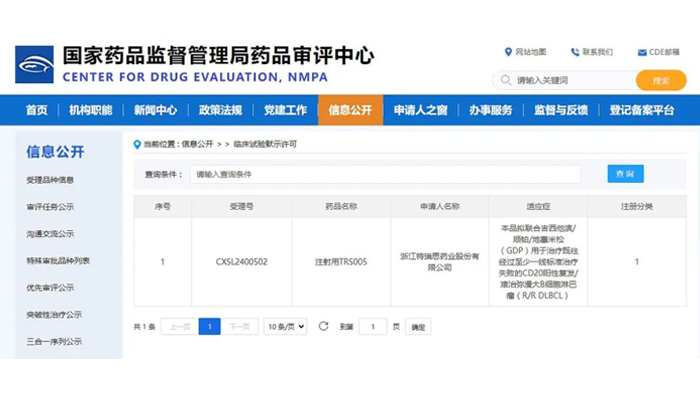Go to 首页 in the navigation bar
Image resolution: width=700 pixels, height=400 pixels.
pos(37,110)
